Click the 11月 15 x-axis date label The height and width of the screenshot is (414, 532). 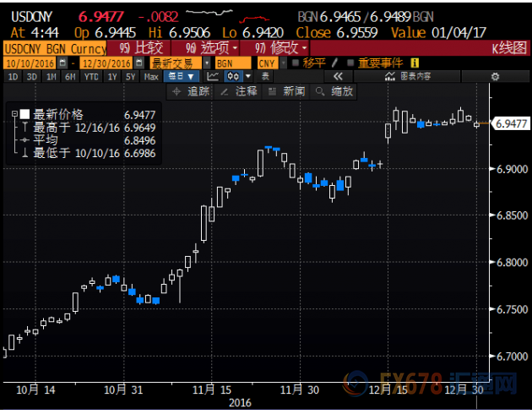212,389
